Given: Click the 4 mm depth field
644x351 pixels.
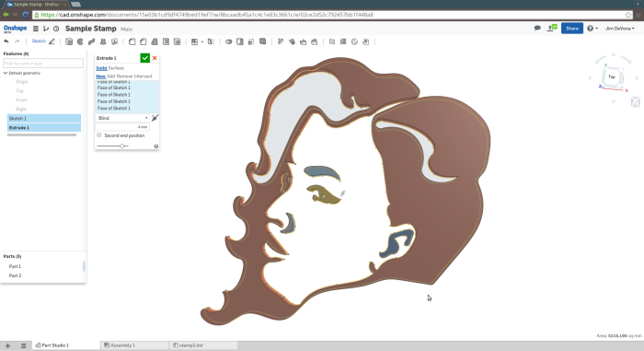Looking at the screenshot, I should point(122,127).
